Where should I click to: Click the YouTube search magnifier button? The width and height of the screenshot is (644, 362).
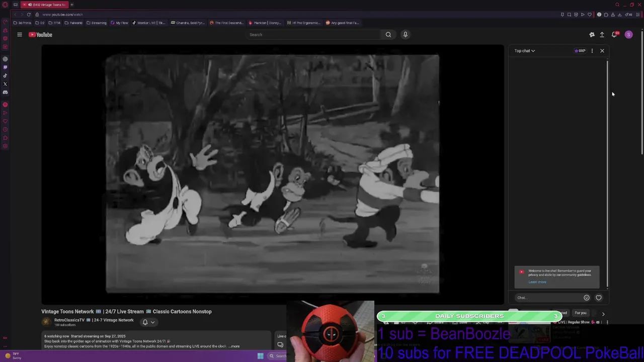pos(388,35)
